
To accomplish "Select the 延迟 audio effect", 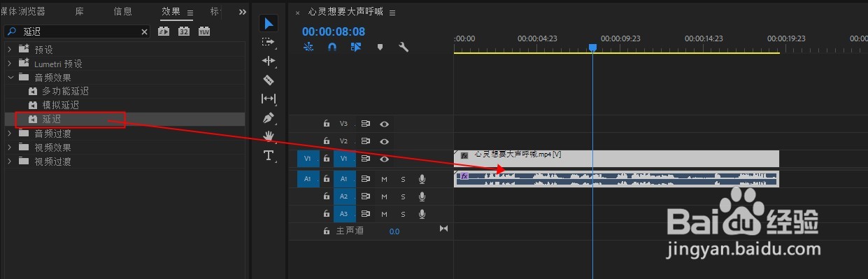I will click(x=51, y=120).
